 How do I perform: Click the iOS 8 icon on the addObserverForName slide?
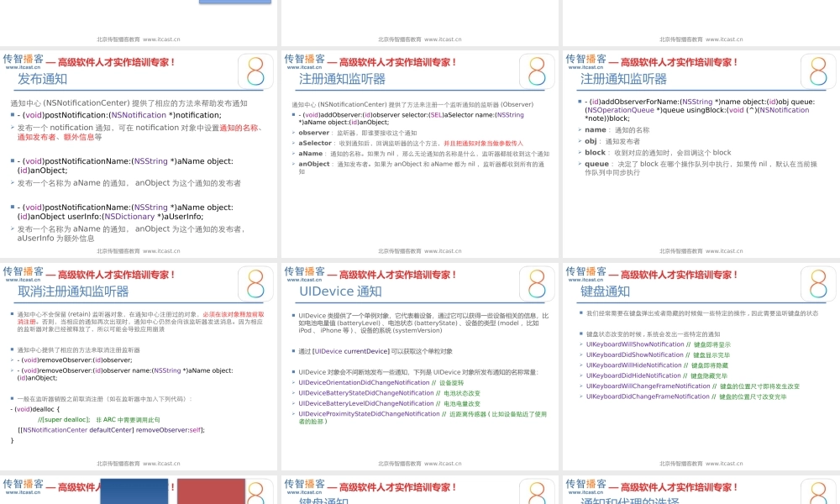pos(817,71)
